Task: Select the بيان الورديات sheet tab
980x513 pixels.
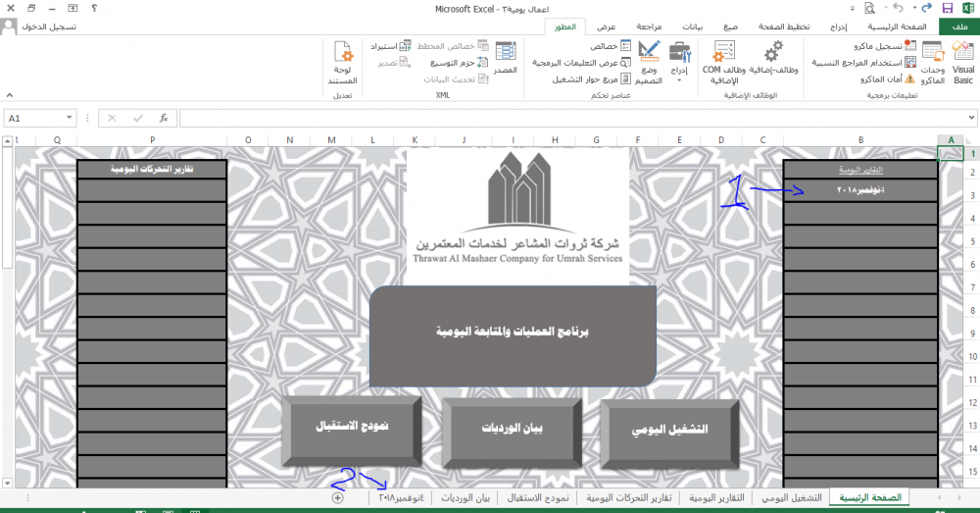Action: pyautogui.click(x=465, y=497)
